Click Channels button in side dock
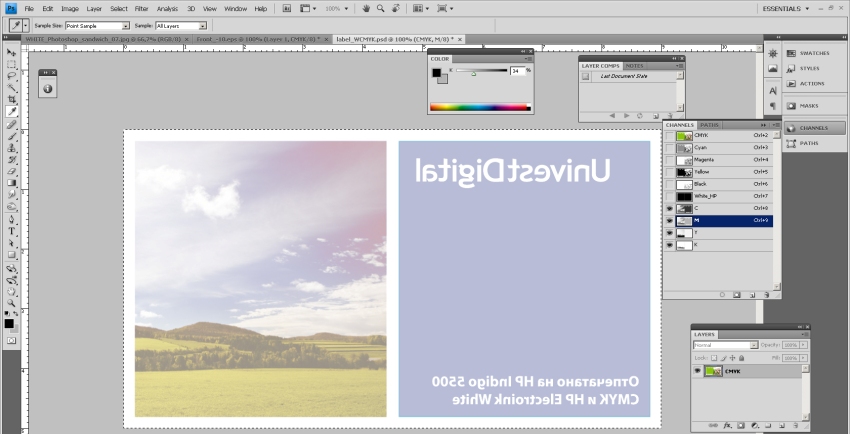850x434 pixels. tap(814, 128)
